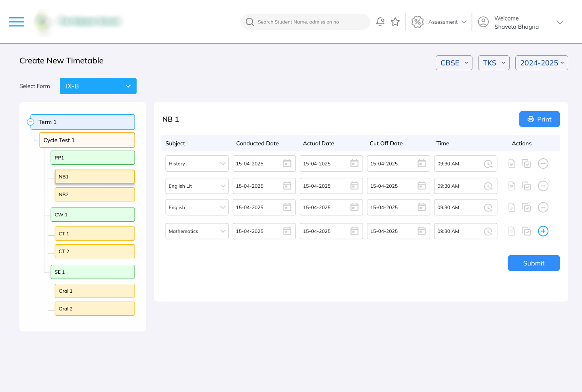This screenshot has width=582, height=392.
Task: Expand the CBSE board dropdown
Action: (454, 63)
